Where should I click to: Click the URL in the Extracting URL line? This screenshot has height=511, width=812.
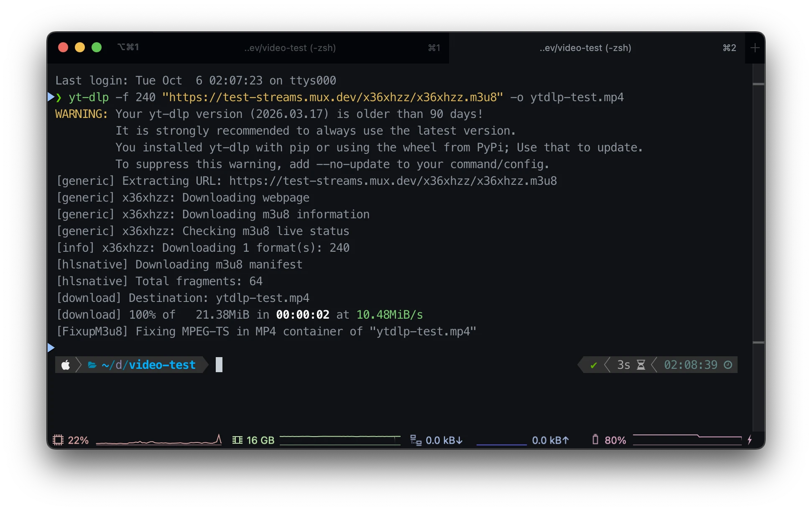[x=393, y=181]
